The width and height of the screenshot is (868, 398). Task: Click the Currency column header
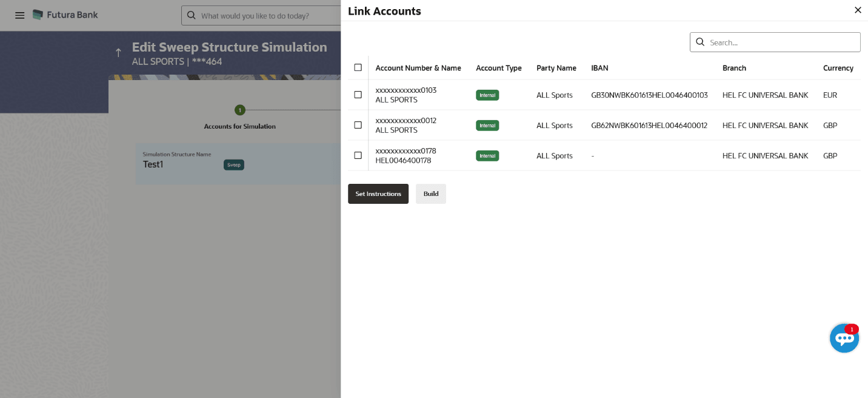pos(838,68)
